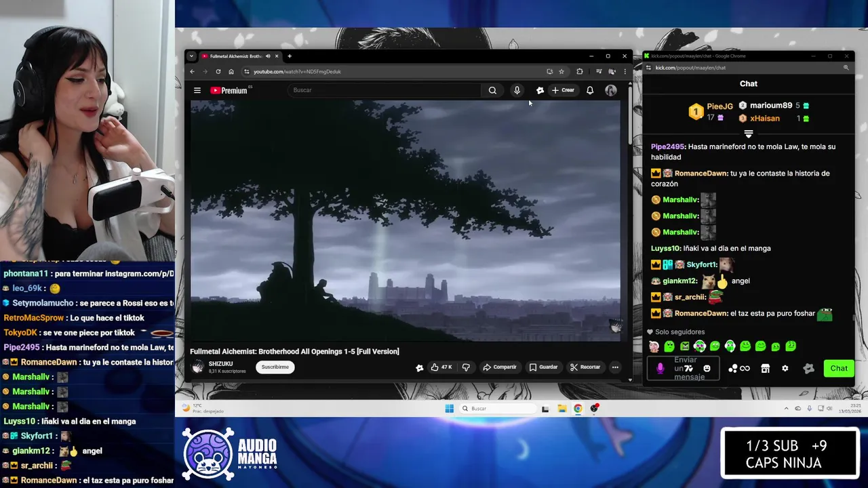Image resolution: width=868 pixels, height=488 pixels.
Task: Open Kick chat settings gear
Action: point(785,368)
